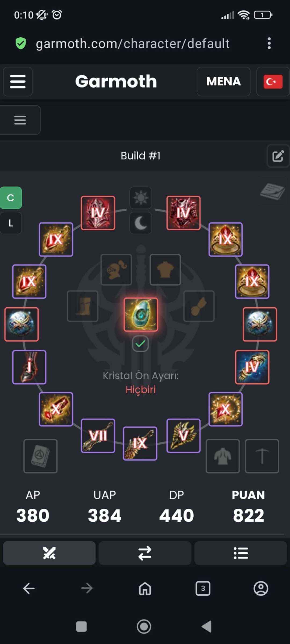Click the empty gloves equipment slot
The height and width of the screenshot is (644, 290).
coord(199,306)
